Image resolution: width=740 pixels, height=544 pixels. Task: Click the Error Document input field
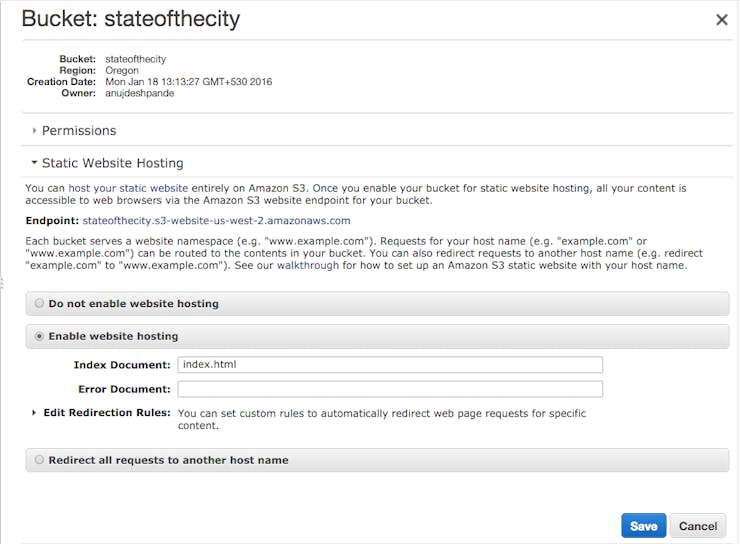[x=390, y=389]
